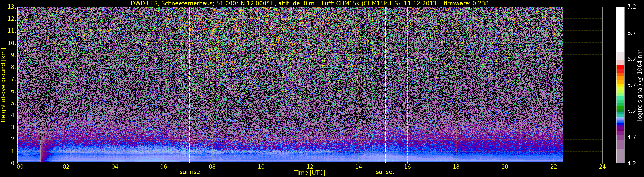This screenshot has width=644, height=177.
Task: Click the height axis tick "6."
Action: point(13,91)
